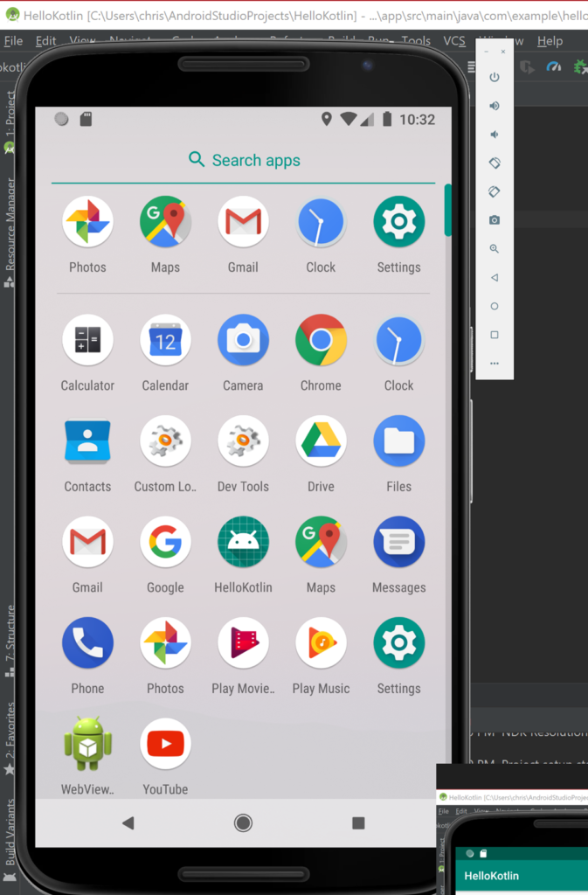The height and width of the screenshot is (895, 588).
Task: Open Clock in the top suggested row
Action: tap(322, 221)
